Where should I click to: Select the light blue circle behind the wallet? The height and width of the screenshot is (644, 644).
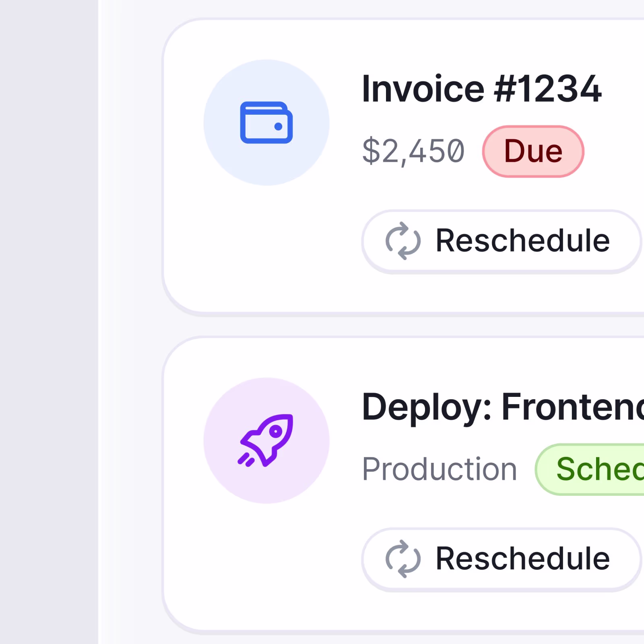[266, 122]
